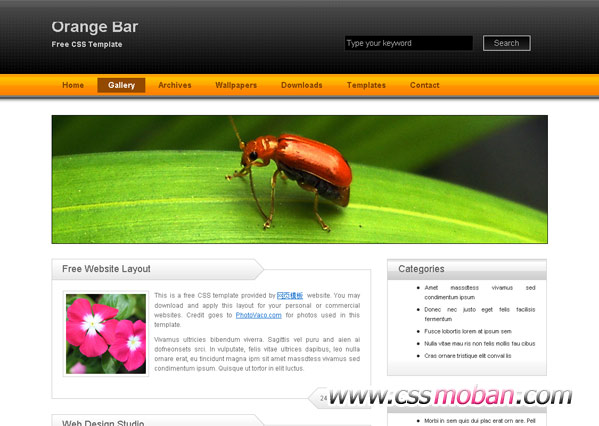Select the Gallery tab in orange bar
The image size is (599, 426).
[x=121, y=85]
